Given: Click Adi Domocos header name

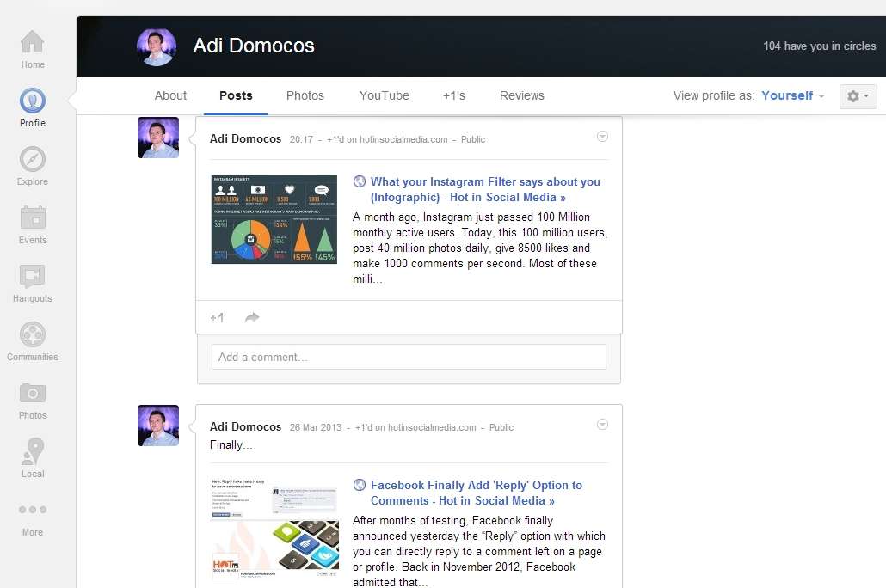Looking at the screenshot, I should (x=254, y=46).
